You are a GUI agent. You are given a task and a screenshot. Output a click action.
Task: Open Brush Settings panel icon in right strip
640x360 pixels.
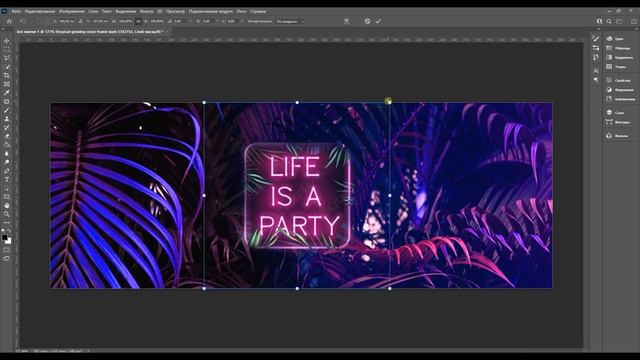(596, 38)
